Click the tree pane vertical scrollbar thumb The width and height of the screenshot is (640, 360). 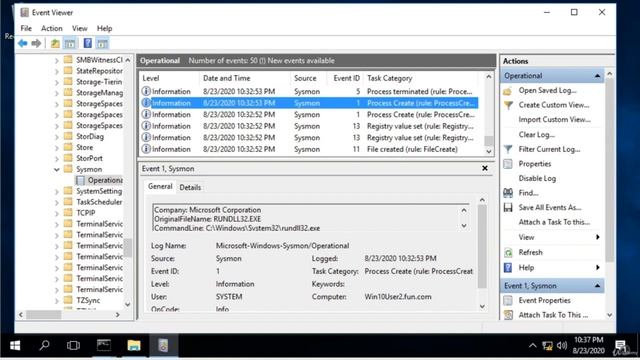(x=128, y=247)
